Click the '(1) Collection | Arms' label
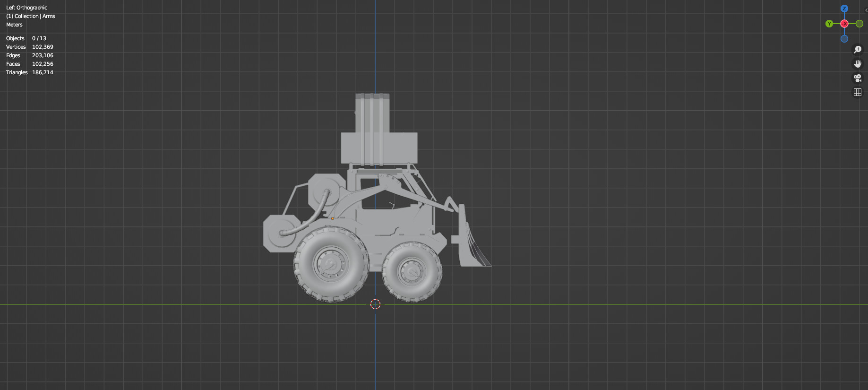The width and height of the screenshot is (868, 390). [30, 16]
